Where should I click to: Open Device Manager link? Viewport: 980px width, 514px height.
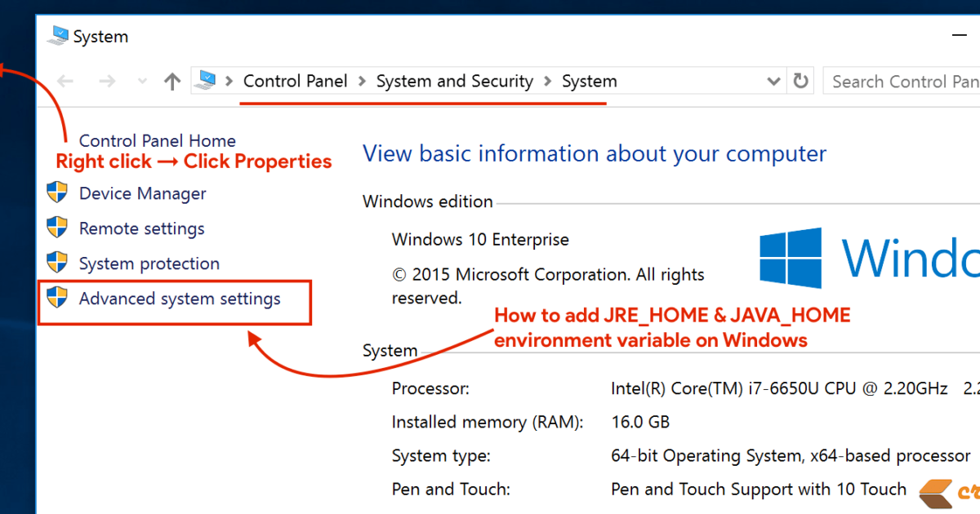(142, 194)
